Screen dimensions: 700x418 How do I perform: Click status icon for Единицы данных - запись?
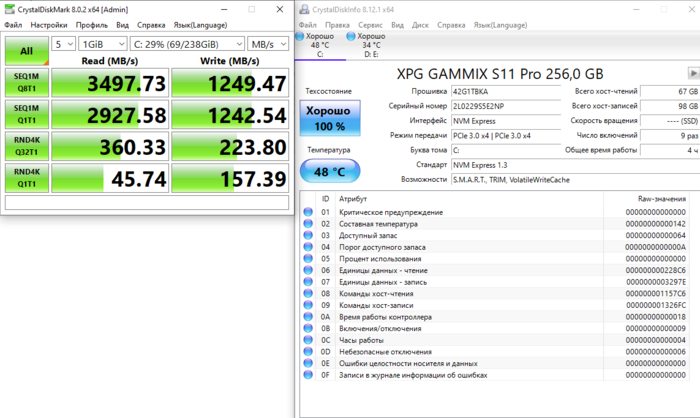[x=308, y=281]
